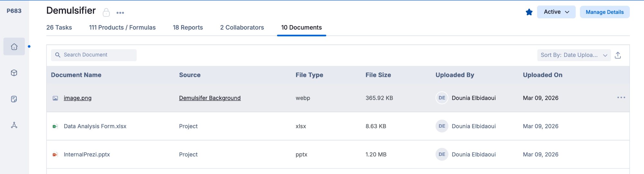This screenshot has width=644, height=174.
Task: Open the 111 Products / Formulas tab
Action: (x=122, y=28)
